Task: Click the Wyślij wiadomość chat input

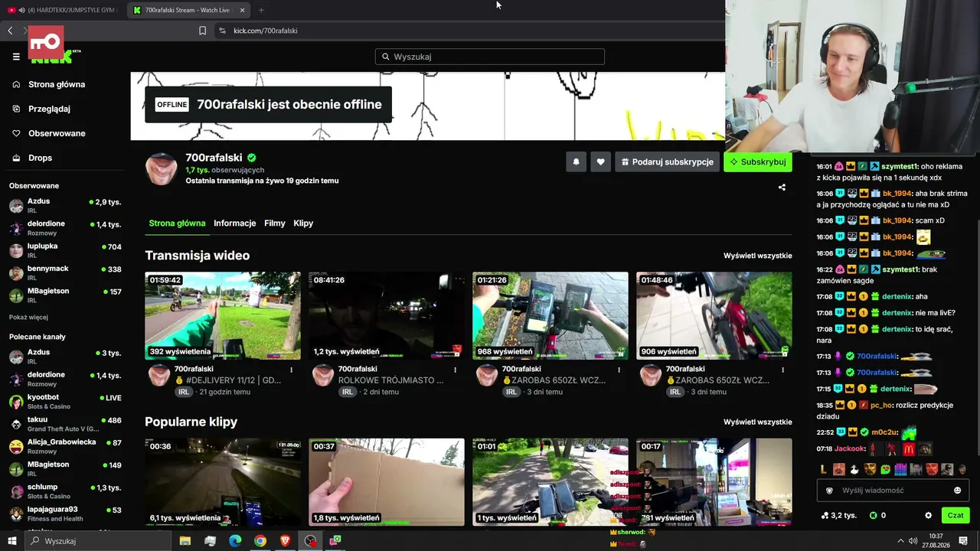Action: (x=893, y=491)
